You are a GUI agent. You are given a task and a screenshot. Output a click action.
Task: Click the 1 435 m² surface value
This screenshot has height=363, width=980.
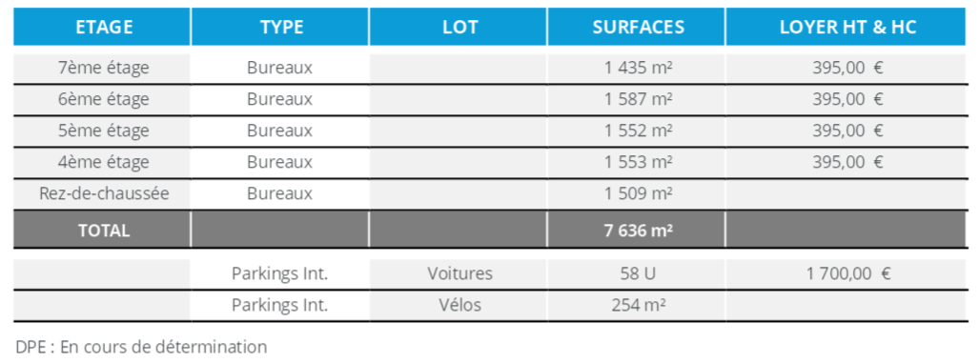[636, 68]
